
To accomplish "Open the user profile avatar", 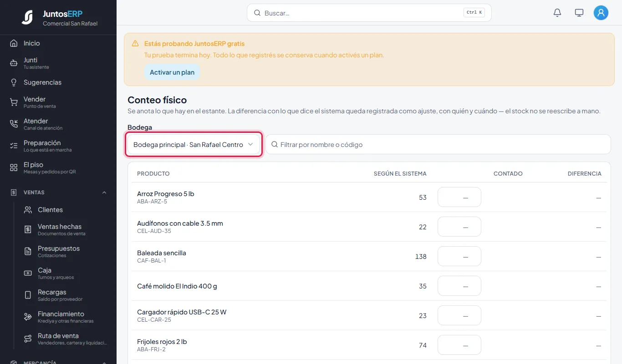I will (601, 13).
